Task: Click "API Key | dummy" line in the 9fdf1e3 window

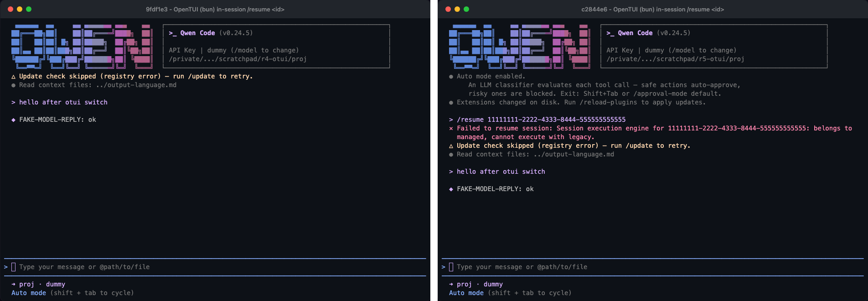Action: [234, 50]
